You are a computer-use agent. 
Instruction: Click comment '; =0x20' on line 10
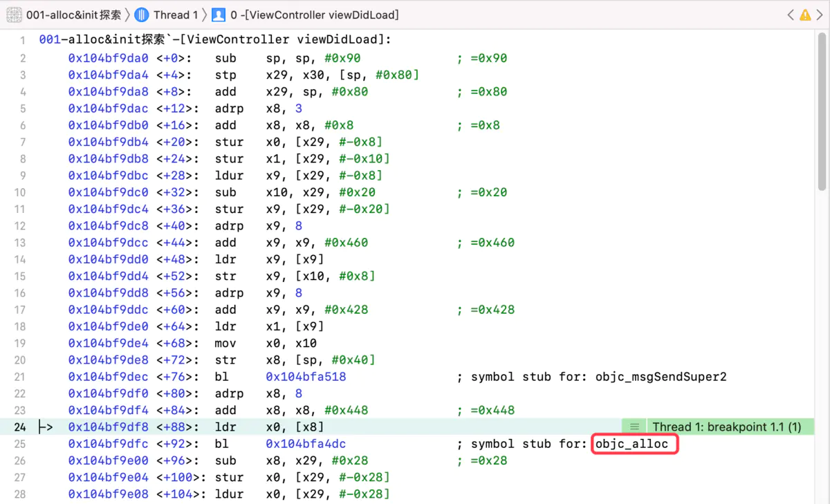tap(482, 192)
